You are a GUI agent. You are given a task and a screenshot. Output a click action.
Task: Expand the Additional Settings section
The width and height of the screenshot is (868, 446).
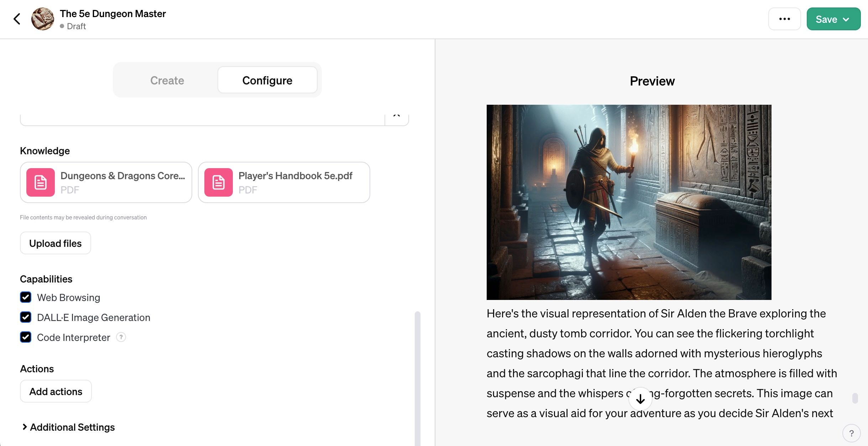point(68,427)
